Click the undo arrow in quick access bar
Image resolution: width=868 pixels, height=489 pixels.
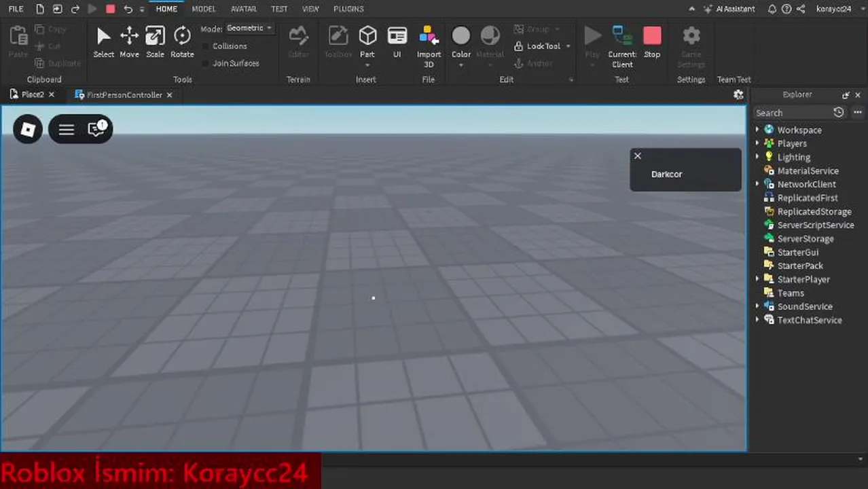click(x=128, y=9)
